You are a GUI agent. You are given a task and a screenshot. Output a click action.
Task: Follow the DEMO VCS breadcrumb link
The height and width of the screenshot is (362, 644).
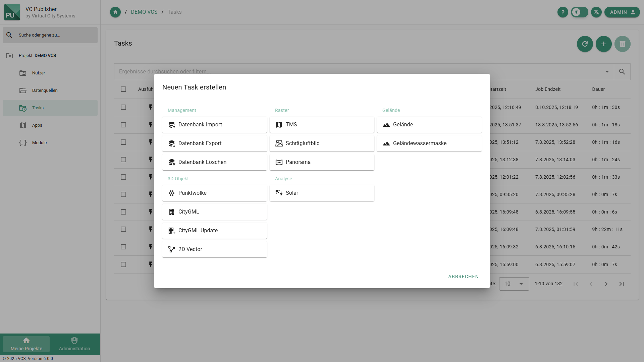point(144,12)
